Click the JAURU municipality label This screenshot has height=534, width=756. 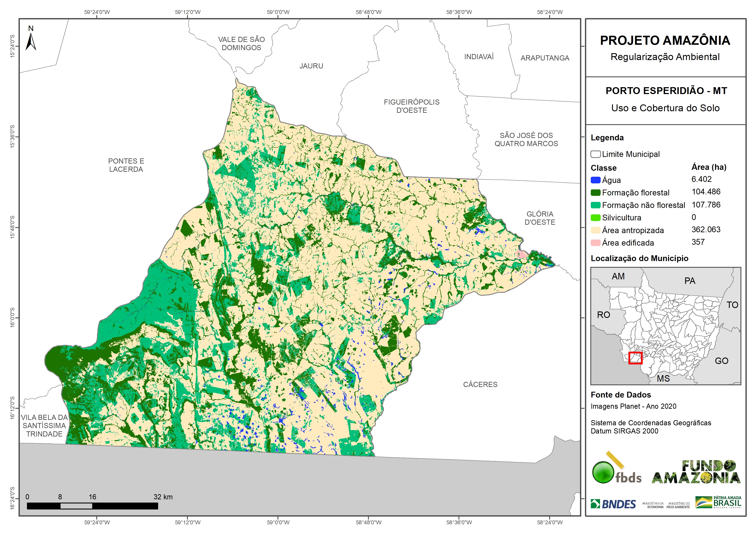(311, 66)
